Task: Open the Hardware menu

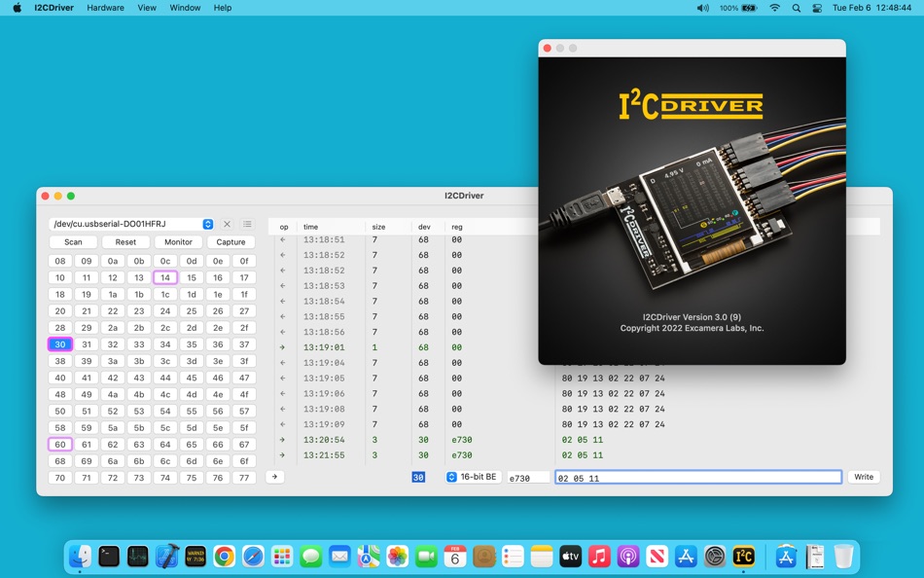Action: pyautogui.click(x=105, y=8)
